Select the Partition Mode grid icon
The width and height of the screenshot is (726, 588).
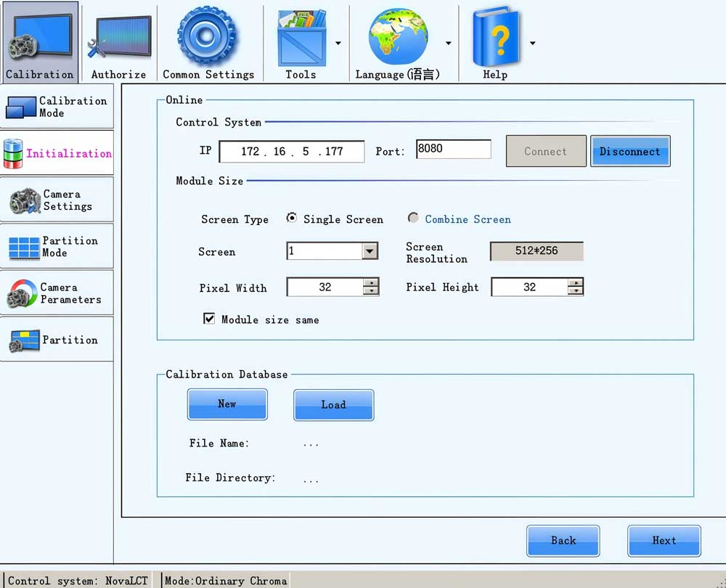click(24, 248)
